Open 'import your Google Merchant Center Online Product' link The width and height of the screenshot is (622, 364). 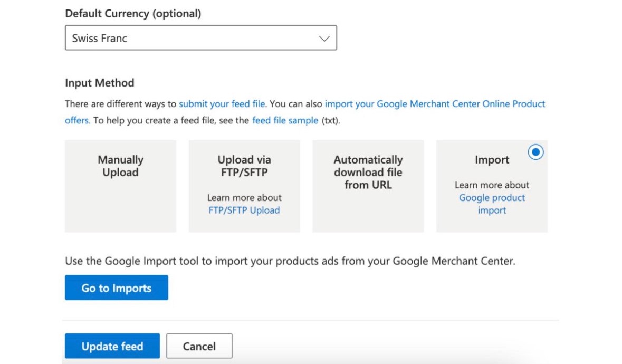click(435, 104)
